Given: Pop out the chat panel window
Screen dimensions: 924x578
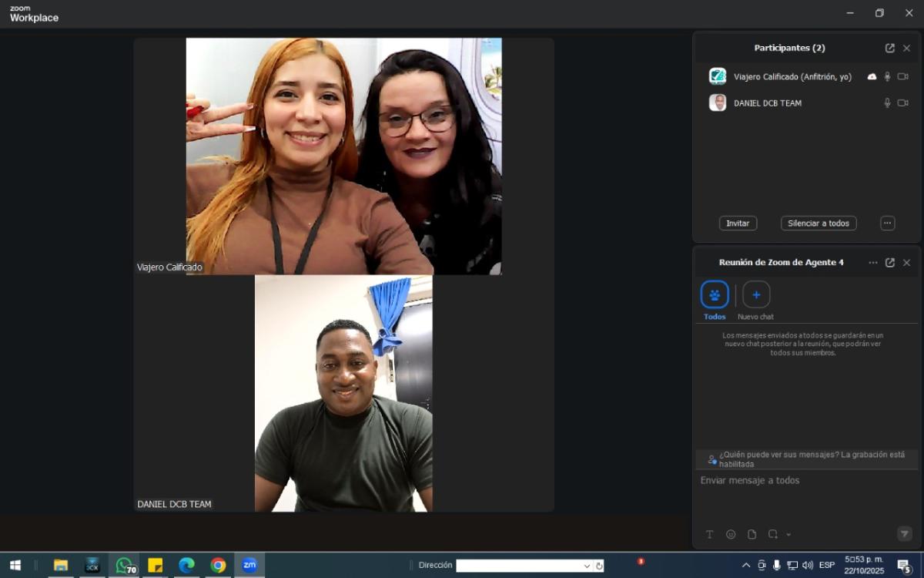Looking at the screenshot, I should 889,263.
